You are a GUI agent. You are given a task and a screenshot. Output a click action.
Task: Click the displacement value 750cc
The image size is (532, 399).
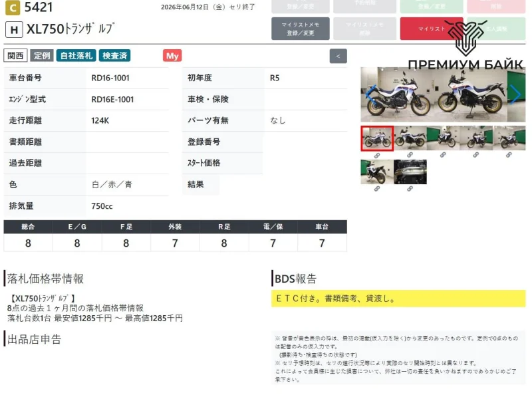pos(102,206)
